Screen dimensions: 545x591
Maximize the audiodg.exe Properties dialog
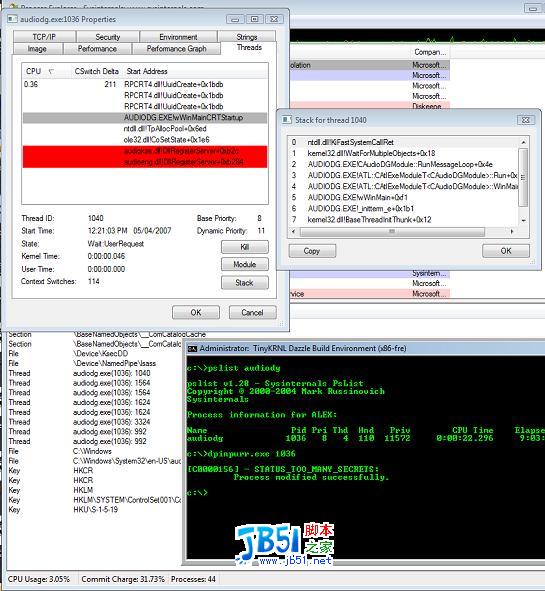click(255, 19)
